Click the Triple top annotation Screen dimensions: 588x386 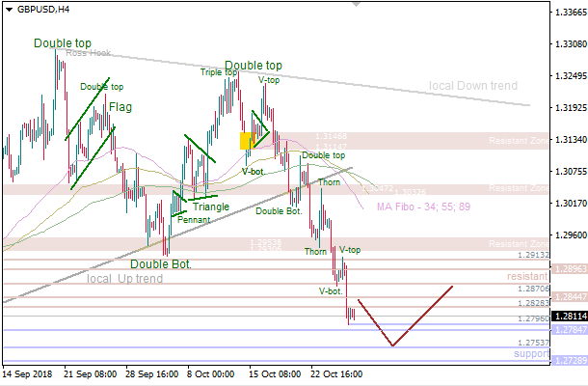point(219,72)
